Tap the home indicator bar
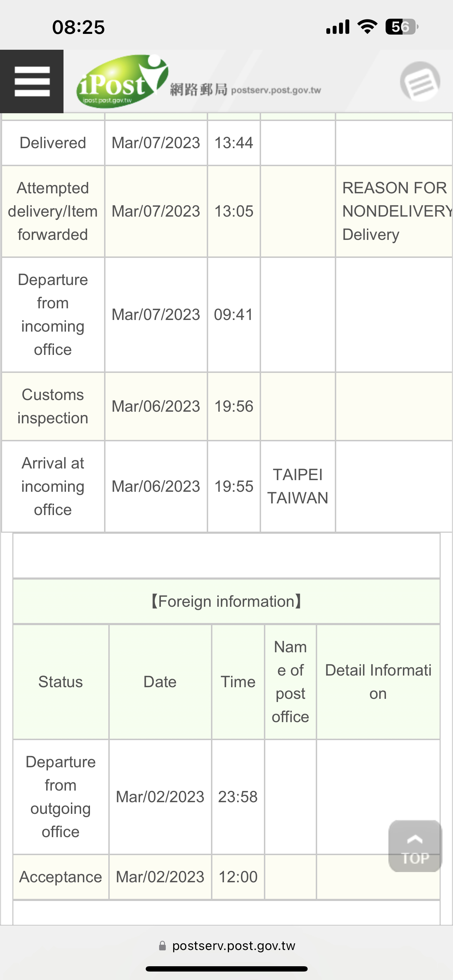The image size is (453, 980). click(x=227, y=969)
